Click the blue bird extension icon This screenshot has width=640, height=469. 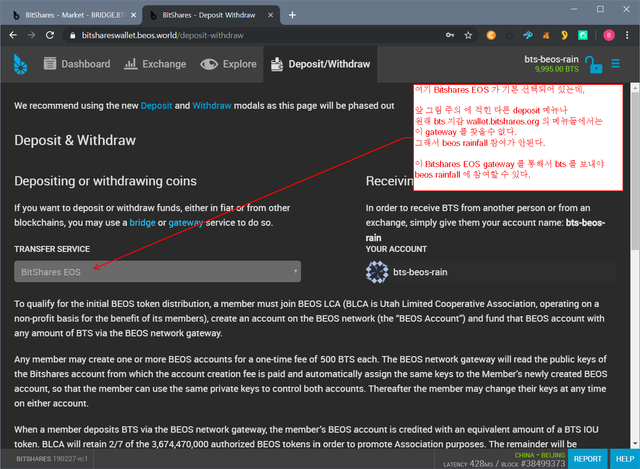528,36
